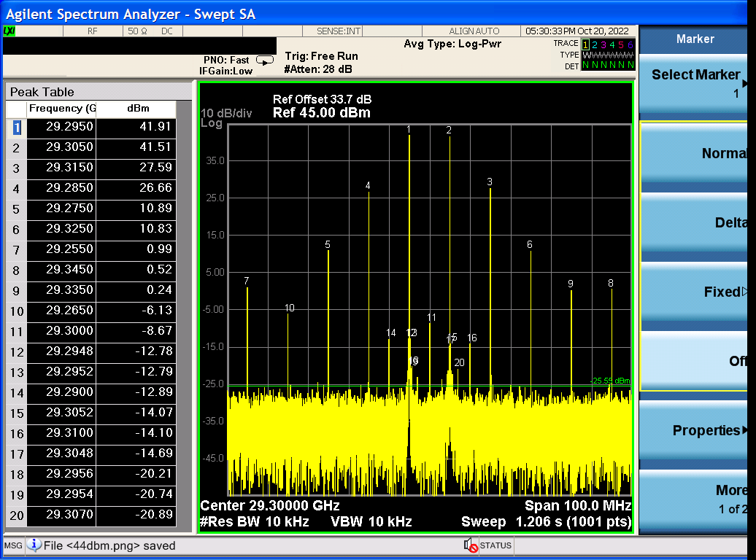756x560 pixels.
Task: Click marker 3 label on the trace
Action: point(490,182)
